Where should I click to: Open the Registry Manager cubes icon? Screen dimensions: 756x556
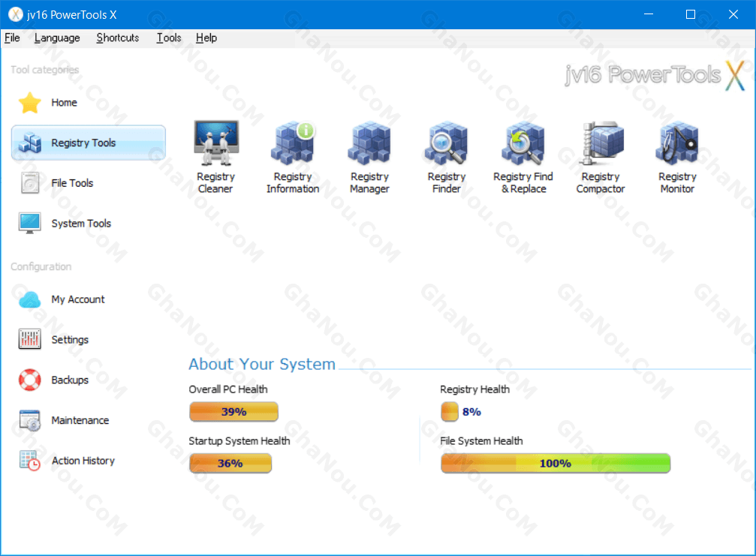tap(369, 143)
